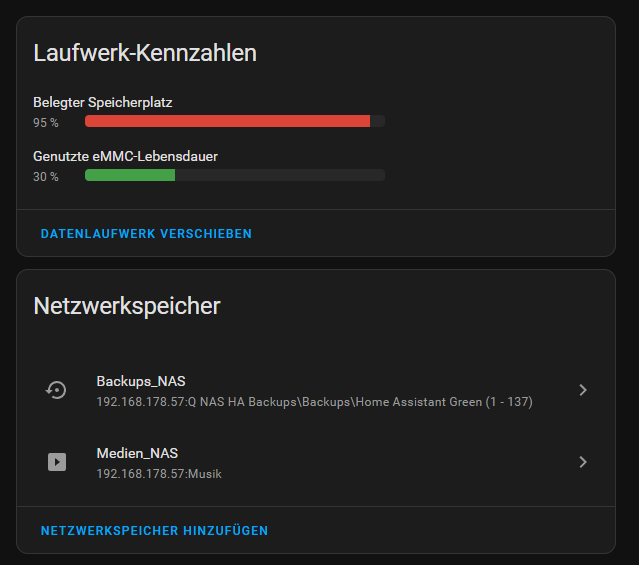The height and width of the screenshot is (565, 639).
Task: Click the unfilled end of the storage bar
Action: click(x=377, y=121)
